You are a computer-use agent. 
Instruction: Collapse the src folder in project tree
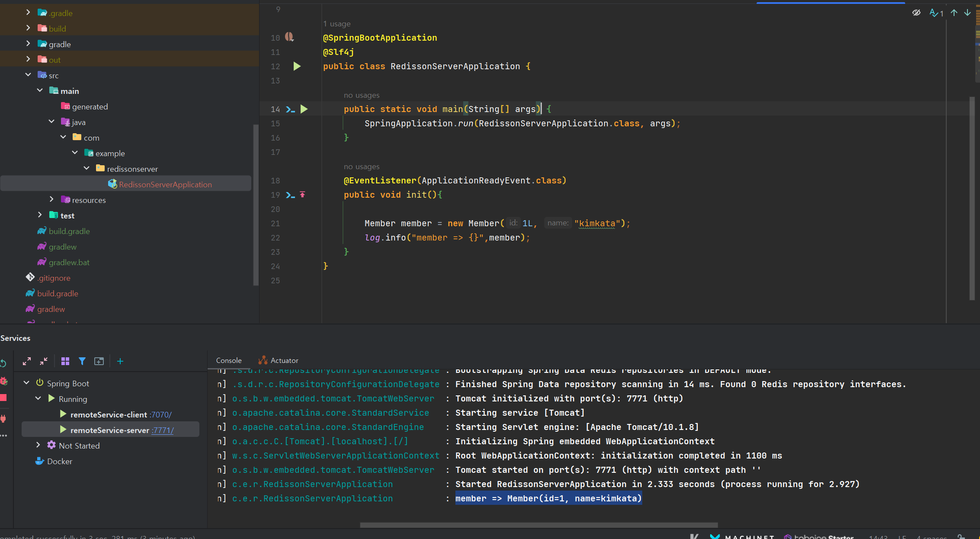[x=28, y=75]
